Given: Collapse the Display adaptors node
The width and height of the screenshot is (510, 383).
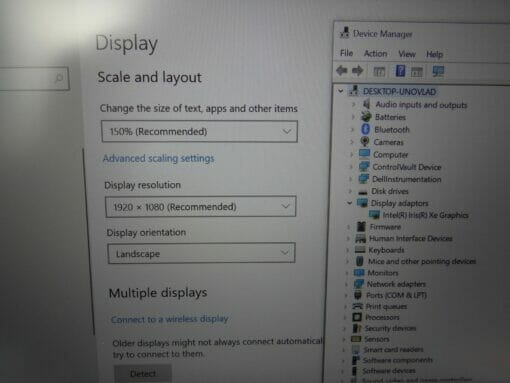Looking at the screenshot, I should click(x=349, y=203).
